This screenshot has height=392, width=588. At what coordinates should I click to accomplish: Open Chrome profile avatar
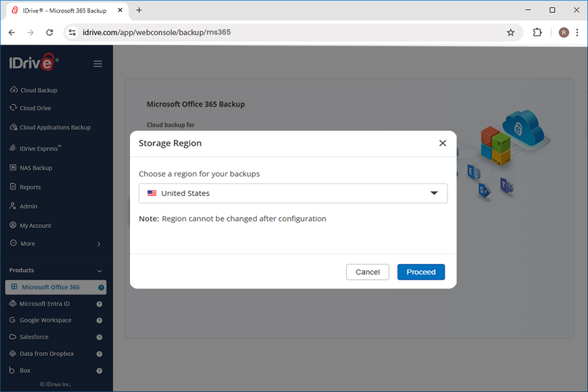(x=564, y=33)
